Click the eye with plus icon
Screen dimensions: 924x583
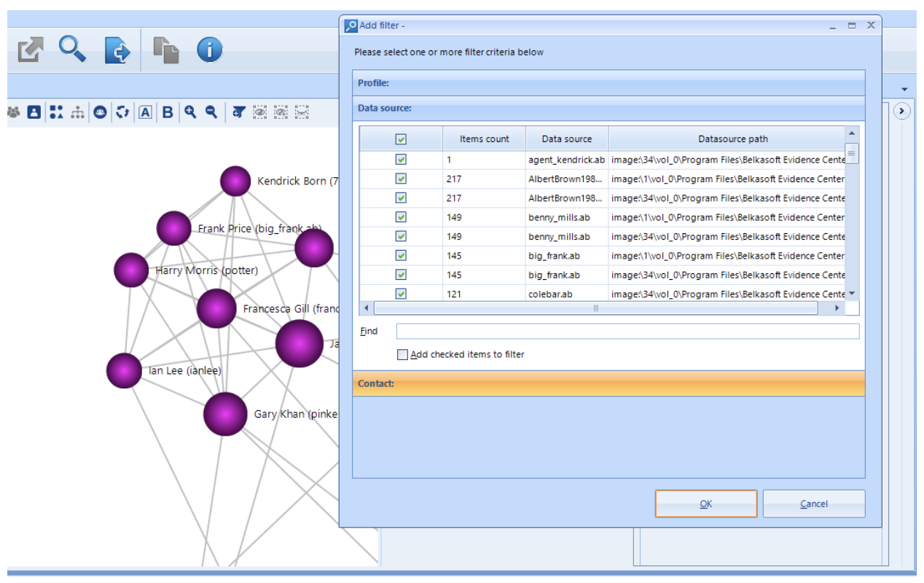281,112
